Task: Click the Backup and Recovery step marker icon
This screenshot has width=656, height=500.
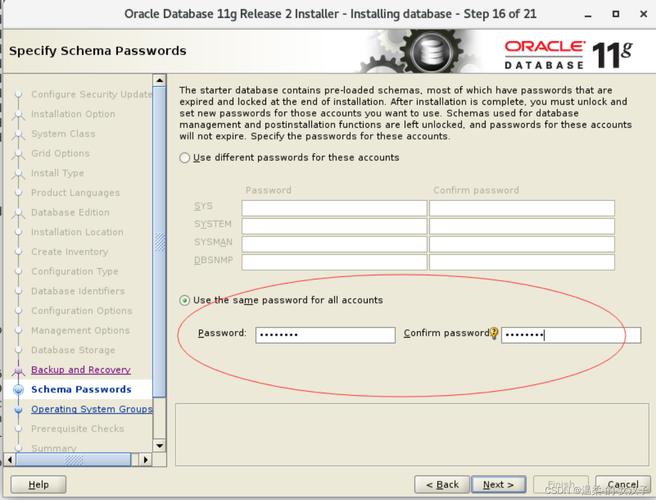Action: (x=18, y=370)
